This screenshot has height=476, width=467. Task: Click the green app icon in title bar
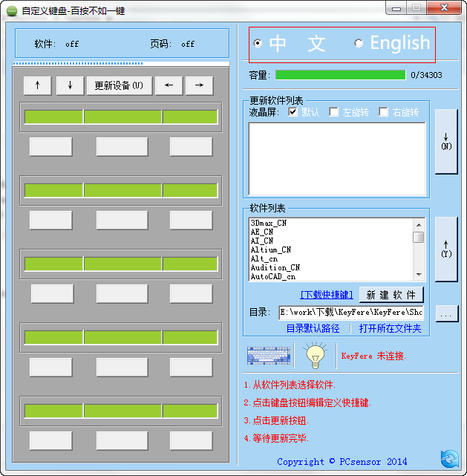[12, 11]
